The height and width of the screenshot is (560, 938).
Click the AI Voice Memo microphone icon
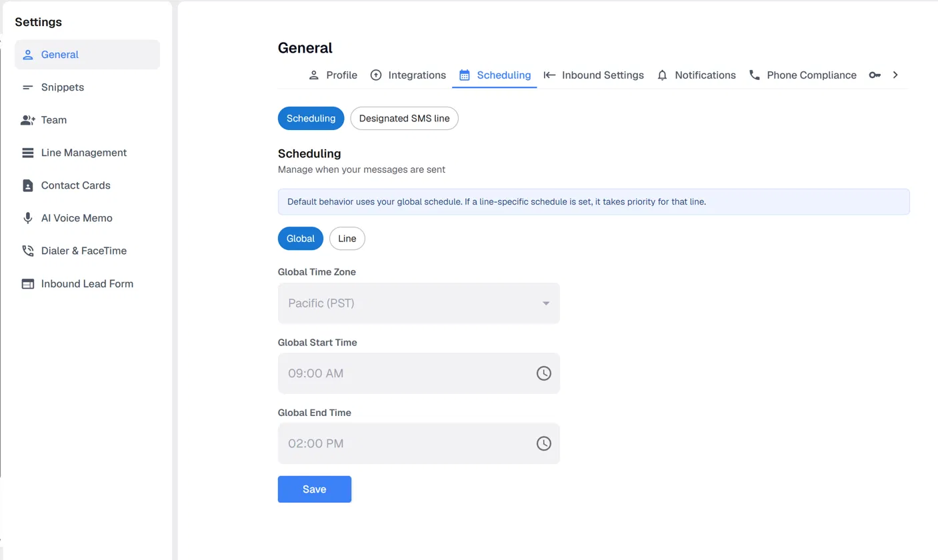[x=28, y=218]
